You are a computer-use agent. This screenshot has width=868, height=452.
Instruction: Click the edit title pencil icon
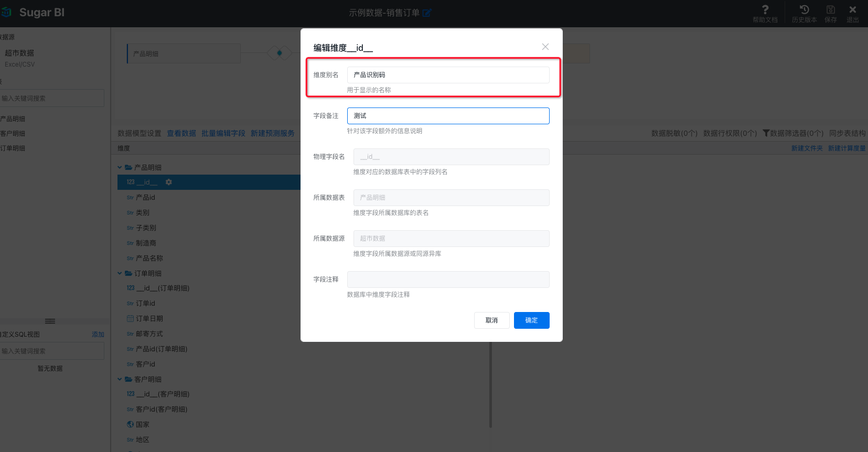click(427, 13)
